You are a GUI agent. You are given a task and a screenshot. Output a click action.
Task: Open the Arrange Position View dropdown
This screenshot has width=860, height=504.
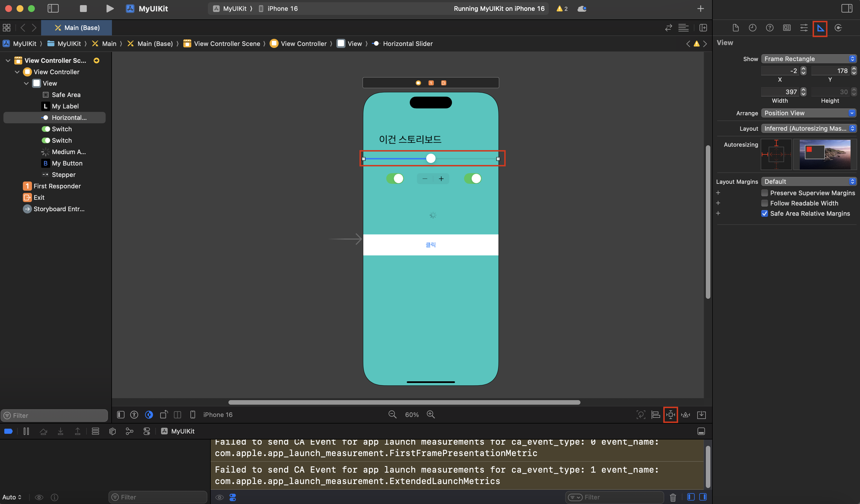pyautogui.click(x=809, y=113)
